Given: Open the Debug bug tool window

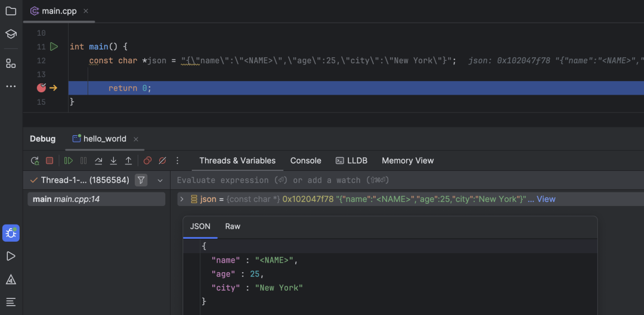Looking at the screenshot, I should (11, 233).
